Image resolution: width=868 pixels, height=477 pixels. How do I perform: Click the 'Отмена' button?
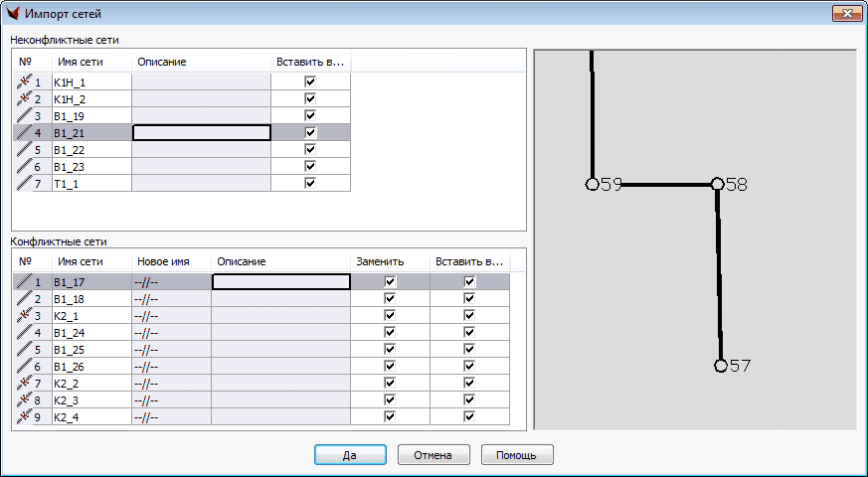point(434,455)
